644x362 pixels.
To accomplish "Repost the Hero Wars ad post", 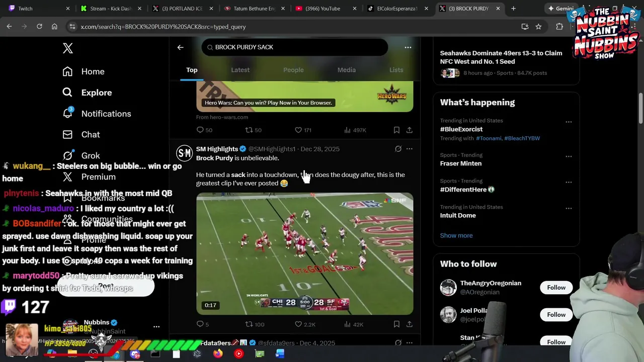I will coord(253,130).
